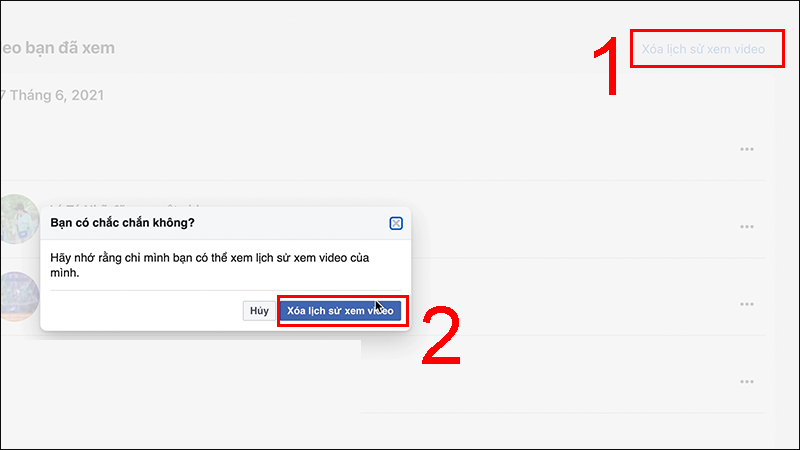800x450 pixels.
Task: Click the faded name text above the dialog
Action: point(125,207)
